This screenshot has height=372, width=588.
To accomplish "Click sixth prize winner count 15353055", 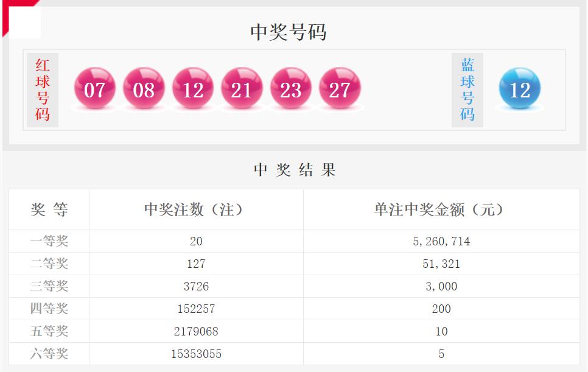I will 196,354.
